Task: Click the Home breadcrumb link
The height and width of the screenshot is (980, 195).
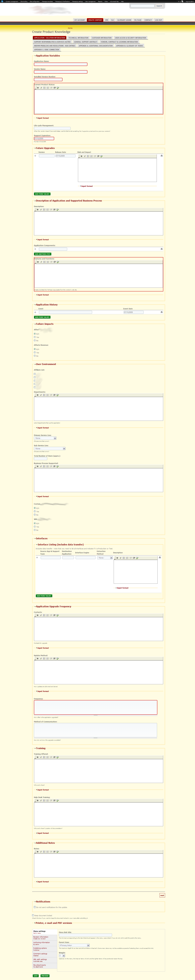Action: click(x=70, y=28)
